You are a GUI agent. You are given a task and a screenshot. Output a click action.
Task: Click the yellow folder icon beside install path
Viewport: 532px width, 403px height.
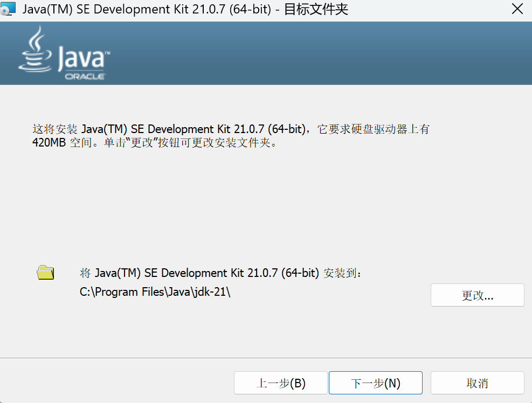45,273
